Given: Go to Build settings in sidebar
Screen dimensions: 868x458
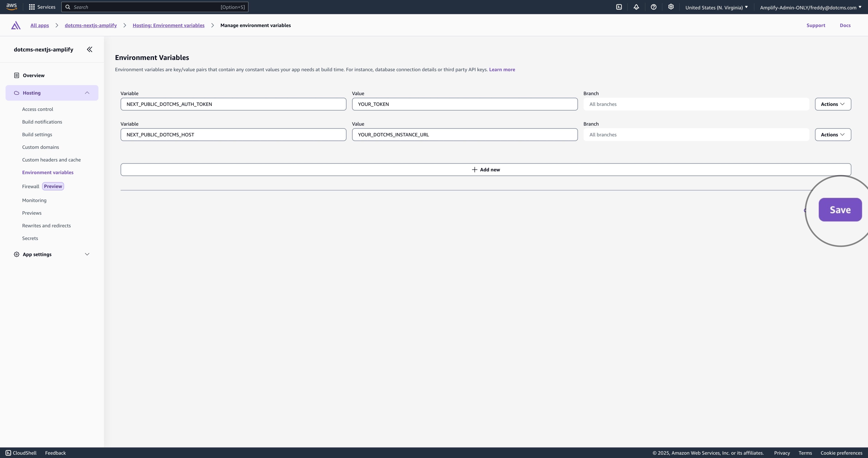Looking at the screenshot, I should (37, 134).
